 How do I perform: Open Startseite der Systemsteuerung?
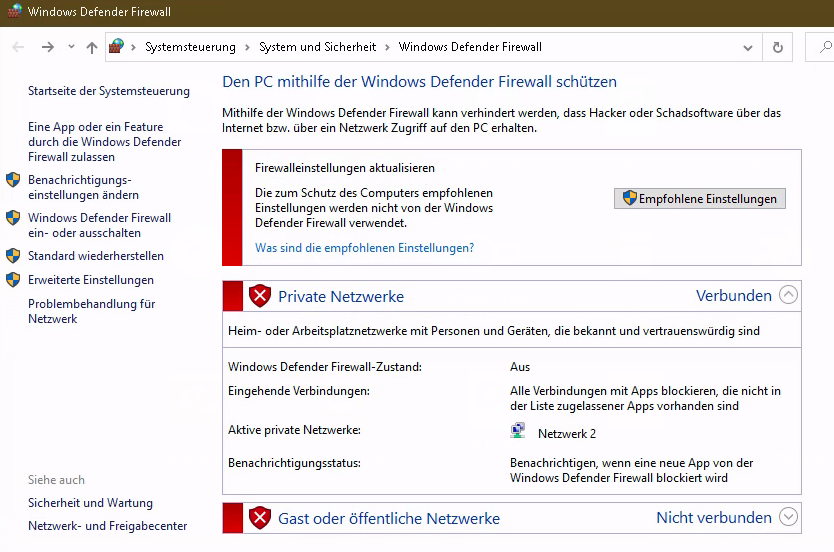(109, 91)
